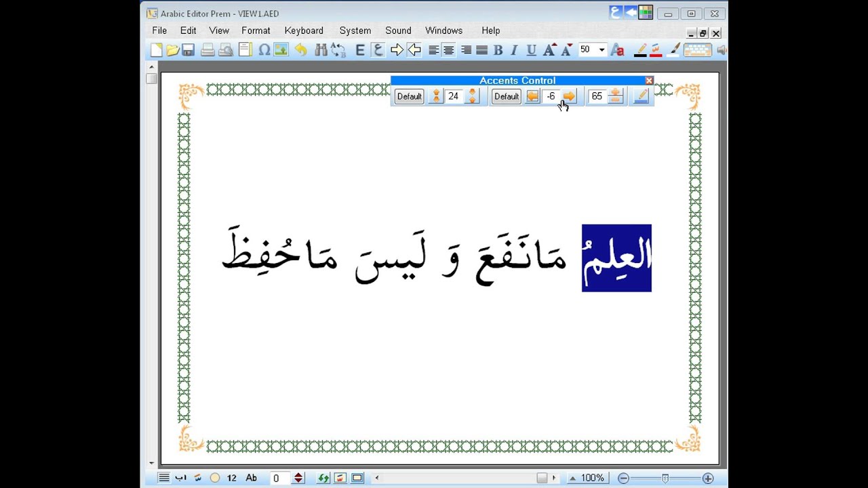Open print preview icon
Screen dimensions: 868x488
click(x=226, y=49)
